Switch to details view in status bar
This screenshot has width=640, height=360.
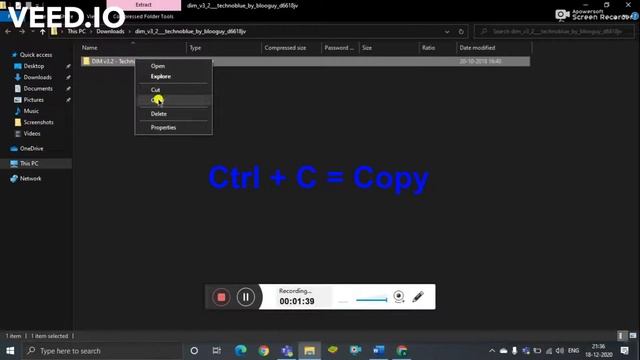(621, 336)
